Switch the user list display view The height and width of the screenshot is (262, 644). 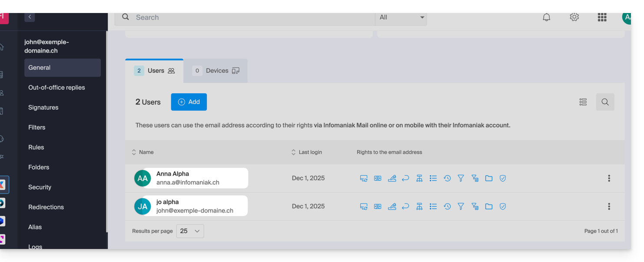583,102
